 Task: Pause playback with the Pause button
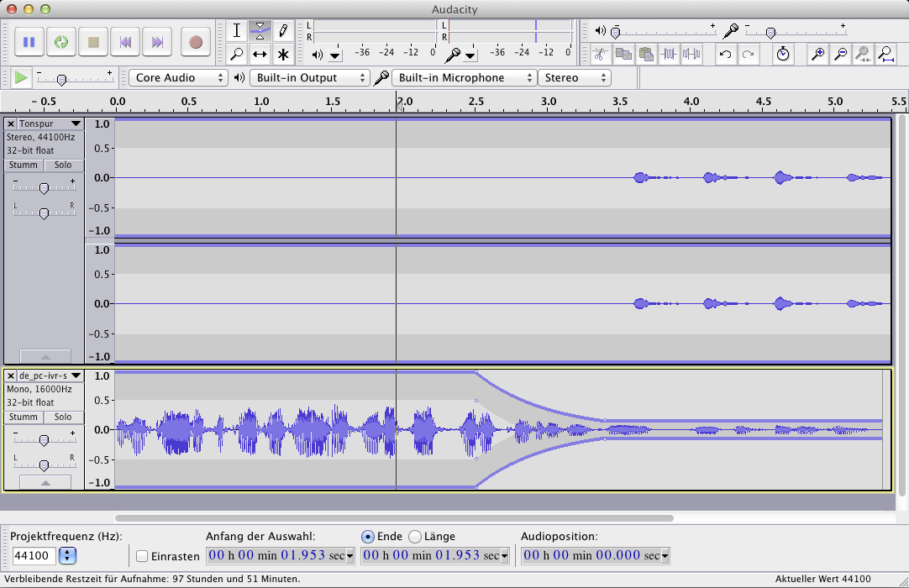click(x=29, y=42)
